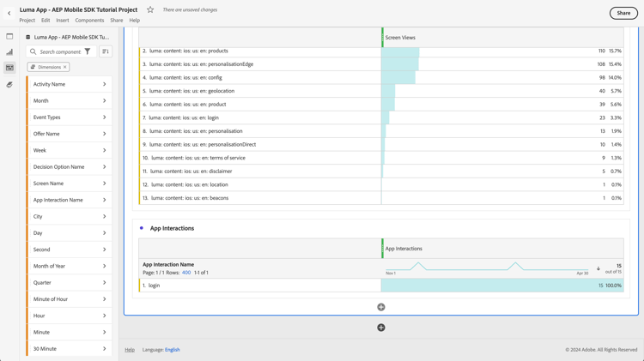Click the sort components button

click(x=106, y=51)
